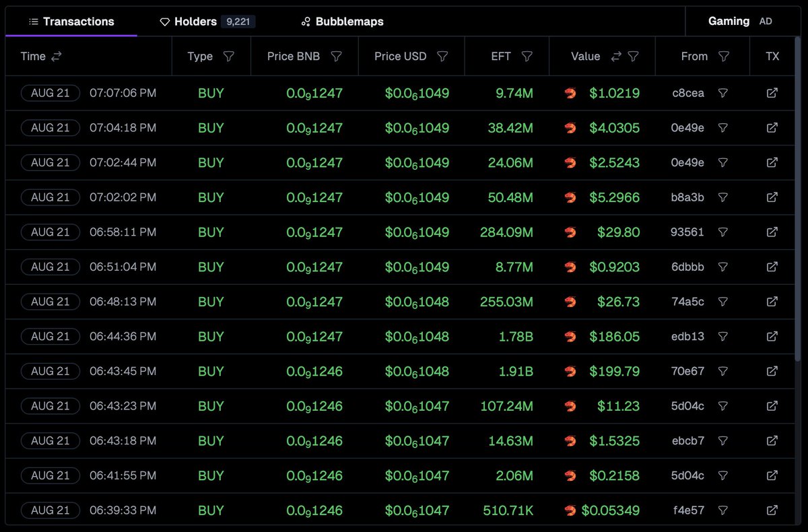Open TX link for 06:39:33 PM trade
The height and width of the screenshot is (532, 808).
[772, 510]
